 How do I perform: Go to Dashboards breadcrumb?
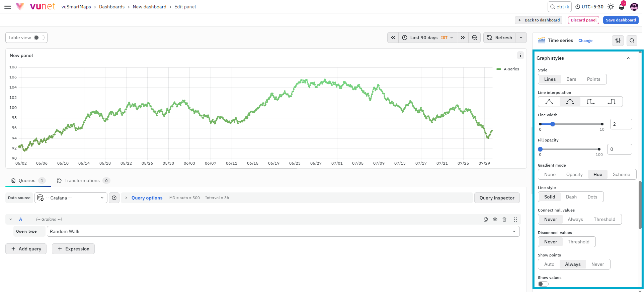[x=112, y=7]
